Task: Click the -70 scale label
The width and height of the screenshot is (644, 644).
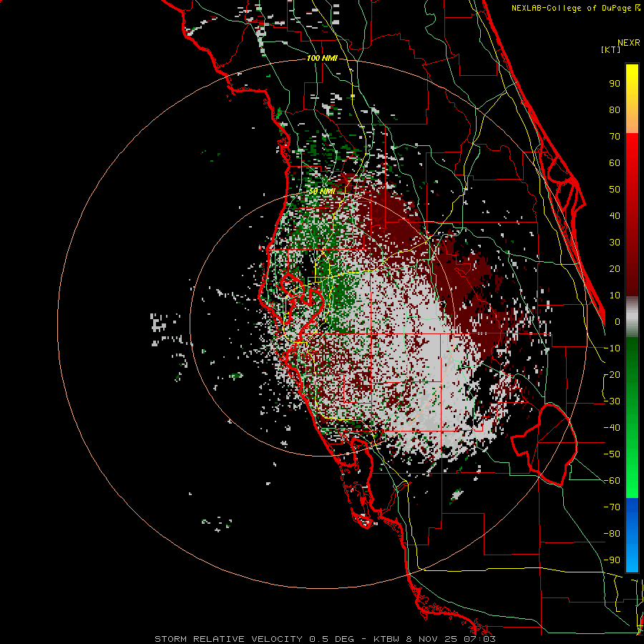Action: coord(612,507)
